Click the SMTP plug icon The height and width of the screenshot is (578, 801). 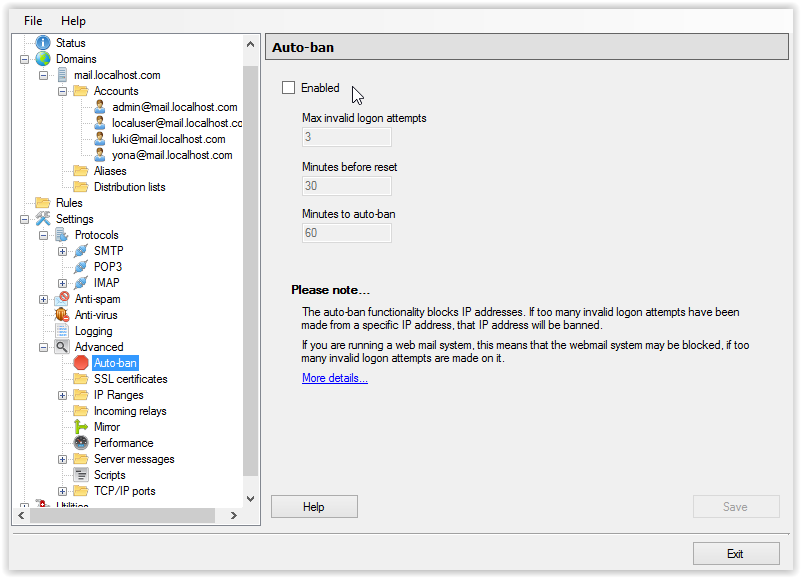[81, 251]
